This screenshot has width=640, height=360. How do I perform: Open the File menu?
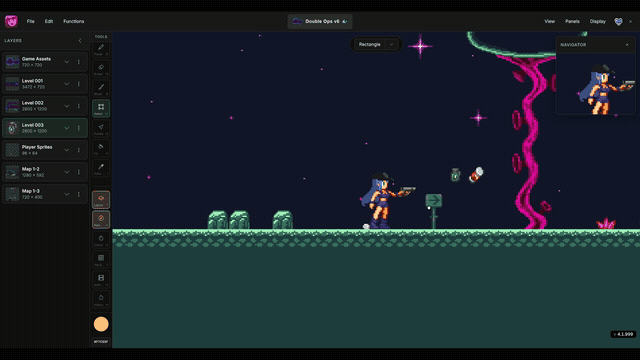[x=31, y=21]
